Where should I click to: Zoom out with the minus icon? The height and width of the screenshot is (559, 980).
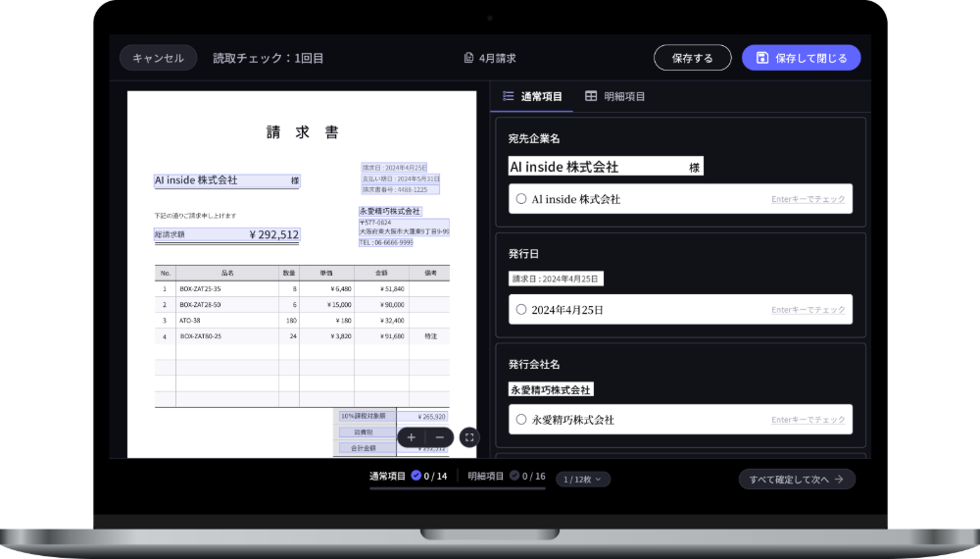[440, 437]
